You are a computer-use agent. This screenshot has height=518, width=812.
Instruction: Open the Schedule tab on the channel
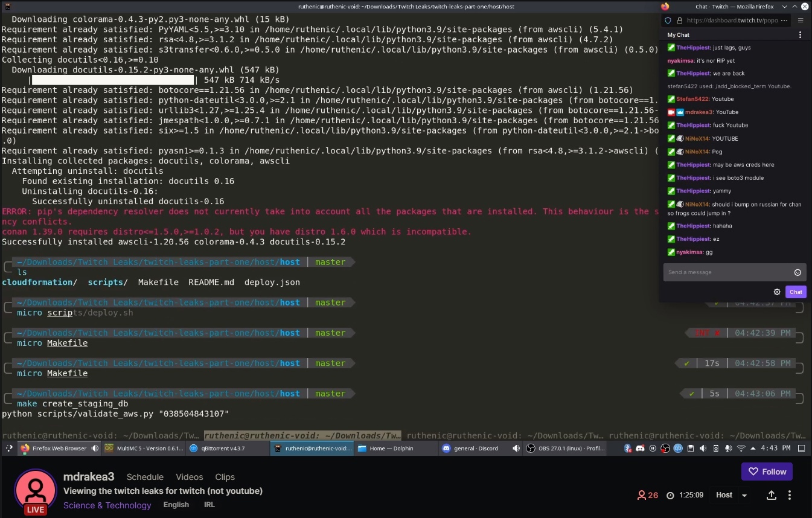coord(145,477)
